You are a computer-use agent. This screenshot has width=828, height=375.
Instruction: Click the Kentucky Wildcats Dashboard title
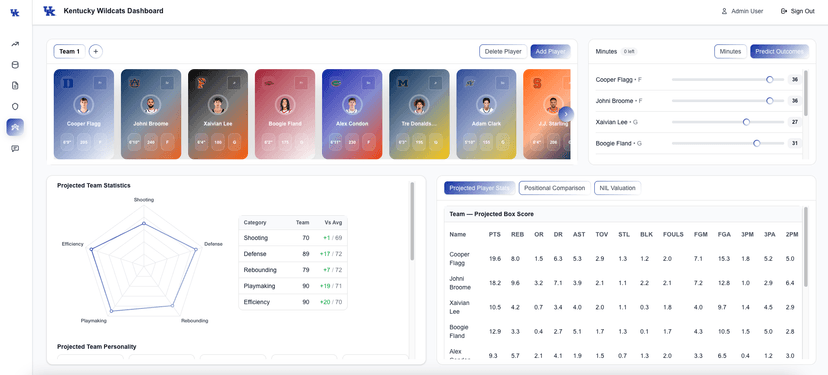[113, 11]
